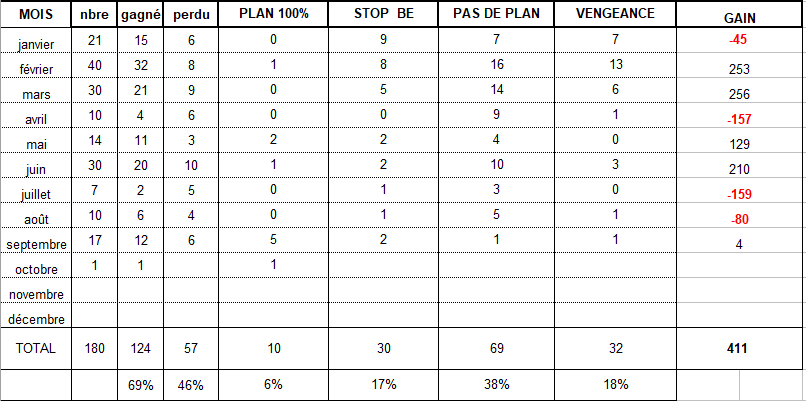Select the septembre month cell
This screenshot has height=401, width=806.
[35, 245]
